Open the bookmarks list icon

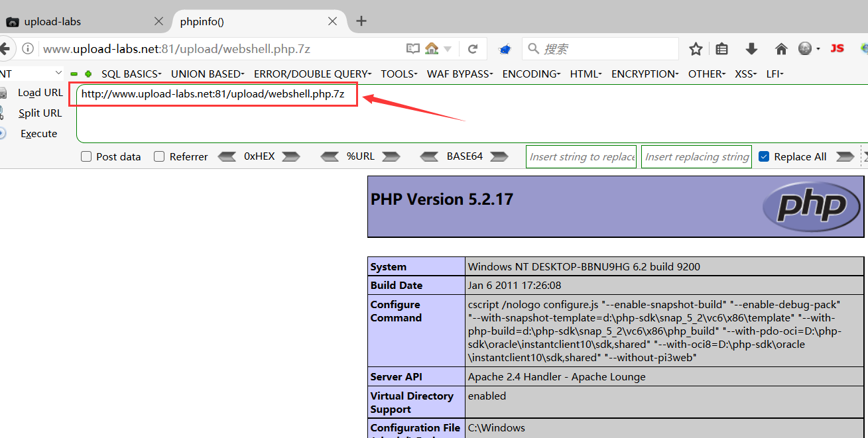(x=722, y=48)
